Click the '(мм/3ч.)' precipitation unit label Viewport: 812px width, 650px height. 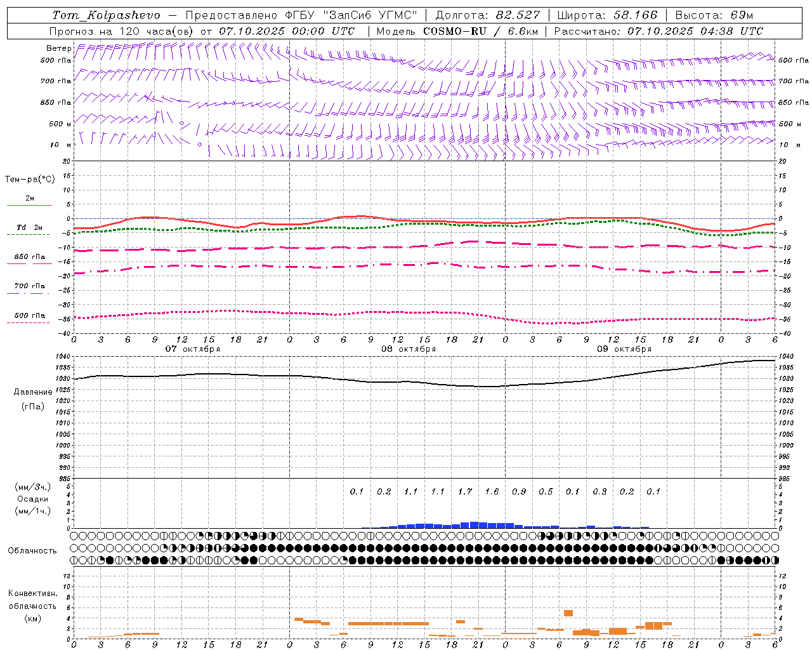coord(33,487)
